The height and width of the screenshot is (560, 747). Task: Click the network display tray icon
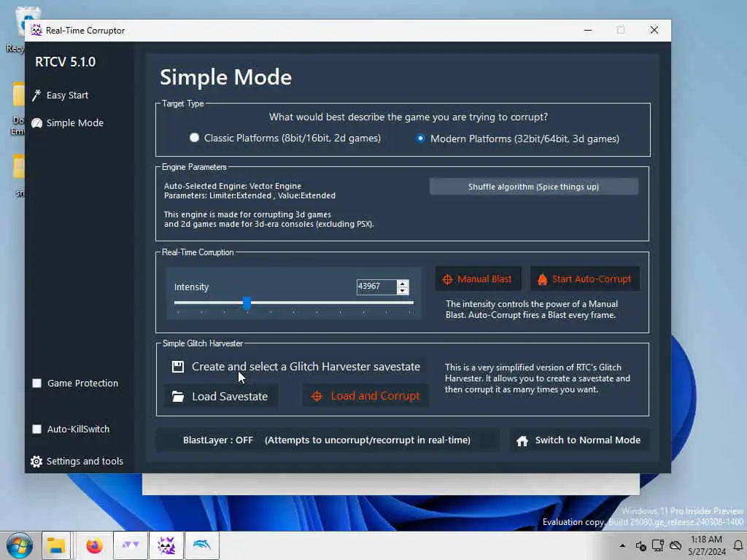click(x=658, y=545)
